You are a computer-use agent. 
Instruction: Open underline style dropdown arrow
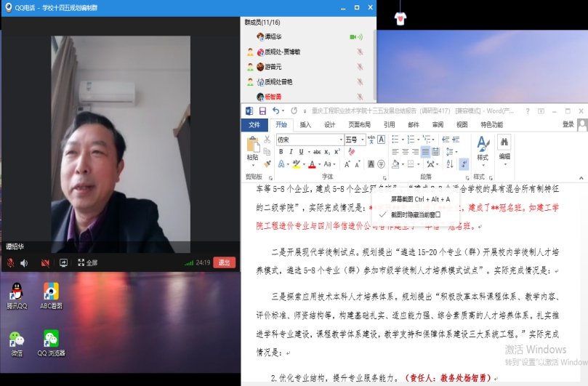click(x=309, y=152)
